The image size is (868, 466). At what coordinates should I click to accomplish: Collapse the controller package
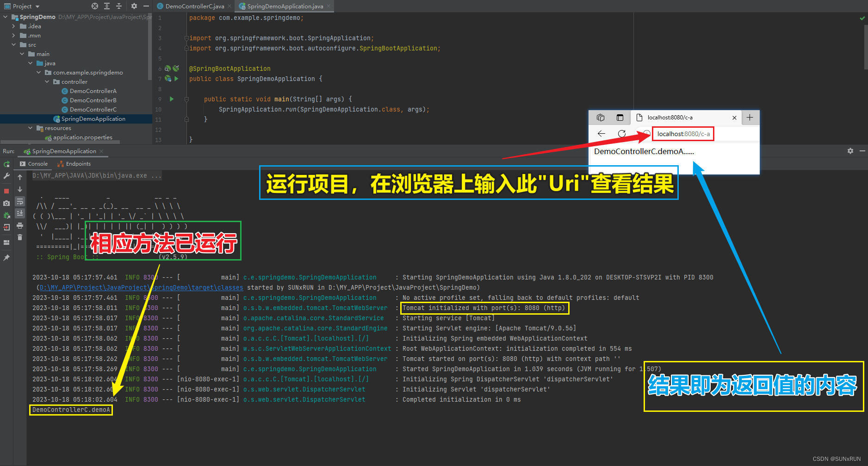pyautogui.click(x=47, y=82)
